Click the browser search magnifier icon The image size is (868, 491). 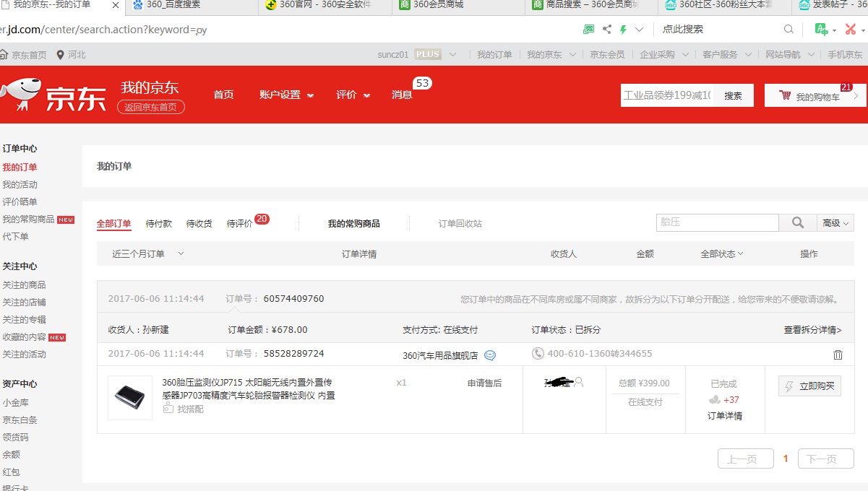pos(788,30)
